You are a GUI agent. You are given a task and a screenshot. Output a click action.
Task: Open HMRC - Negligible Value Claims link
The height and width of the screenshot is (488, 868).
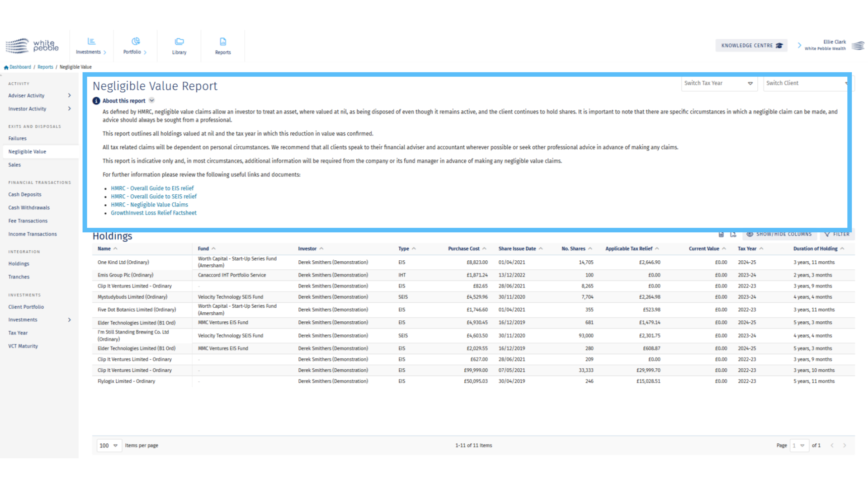[x=149, y=205]
